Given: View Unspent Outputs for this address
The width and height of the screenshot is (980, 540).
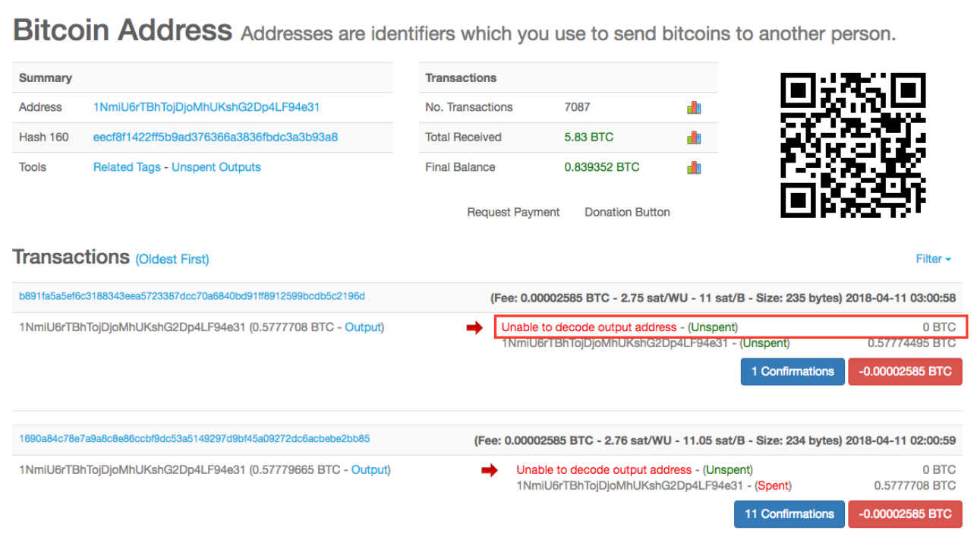Looking at the screenshot, I should 216,167.
